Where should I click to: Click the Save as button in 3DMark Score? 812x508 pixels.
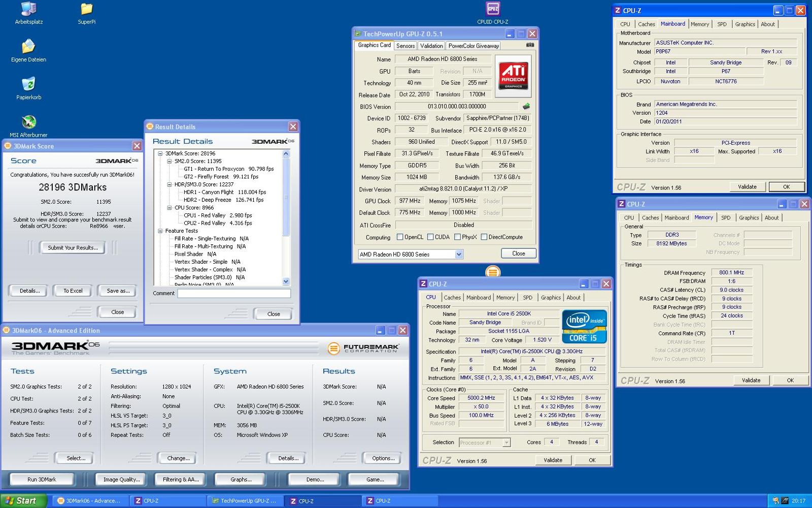(118, 291)
